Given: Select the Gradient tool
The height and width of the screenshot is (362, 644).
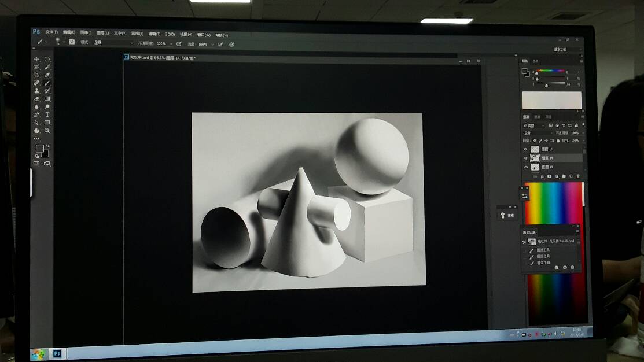Looking at the screenshot, I should [47, 99].
